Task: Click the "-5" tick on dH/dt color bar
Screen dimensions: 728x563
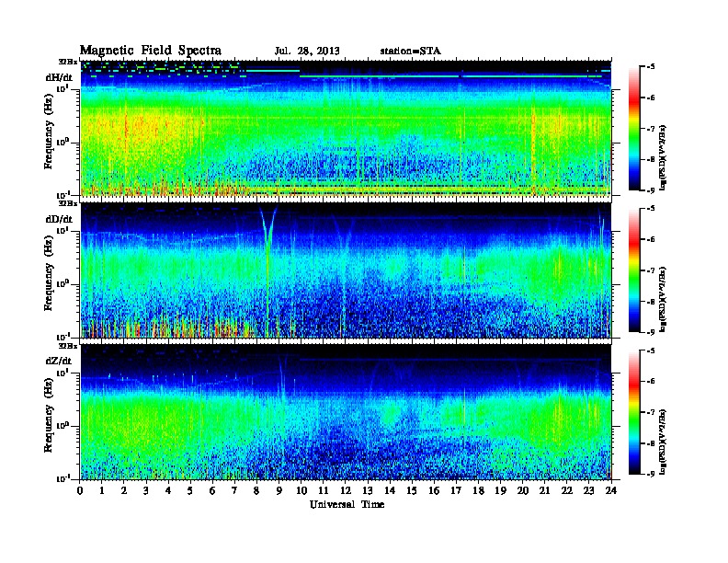Action: point(651,67)
